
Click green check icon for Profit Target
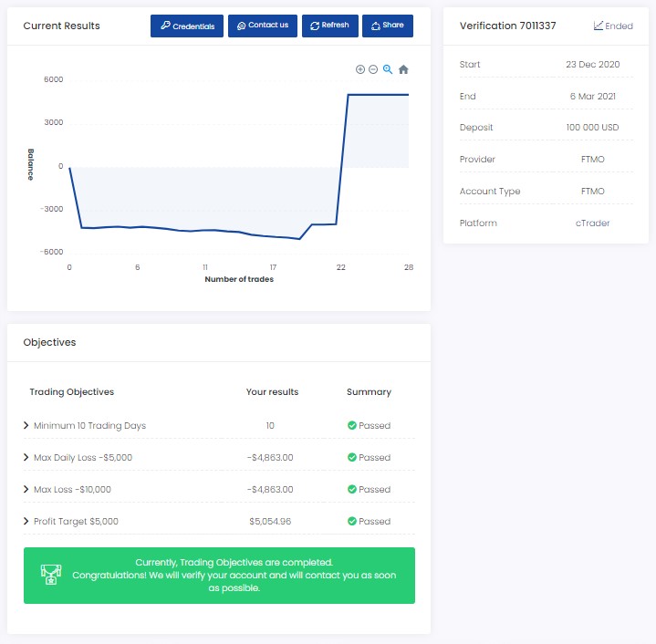(x=351, y=522)
